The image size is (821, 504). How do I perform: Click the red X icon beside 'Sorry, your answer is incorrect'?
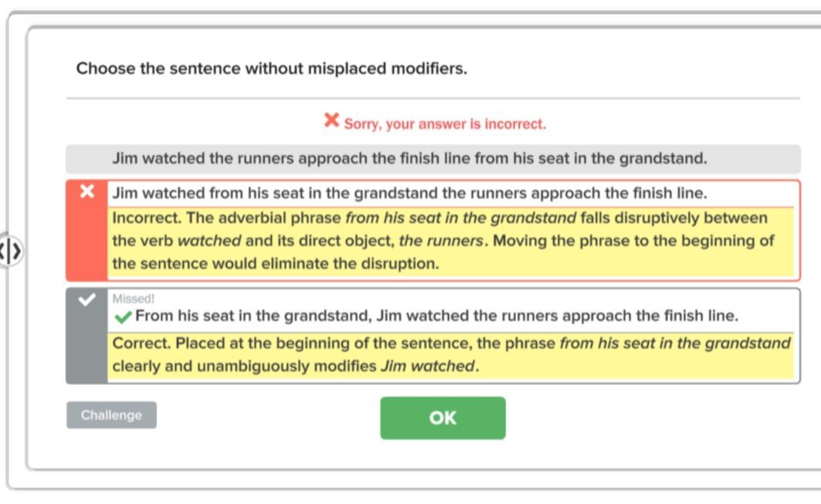[331, 120]
